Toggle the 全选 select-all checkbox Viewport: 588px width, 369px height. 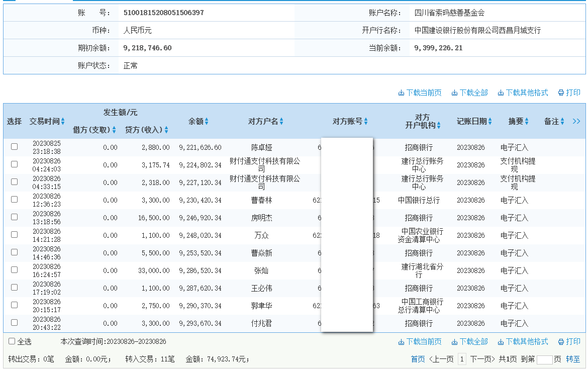tap(12, 341)
